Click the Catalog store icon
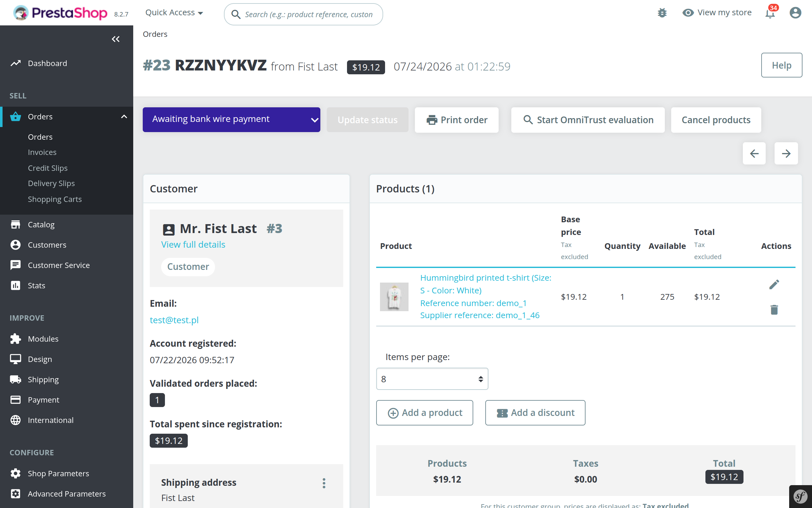Screen dimensions: 812x508 16,224
